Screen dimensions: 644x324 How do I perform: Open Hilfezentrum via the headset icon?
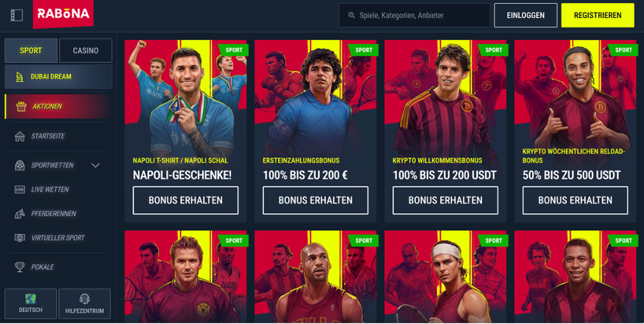[84, 299]
